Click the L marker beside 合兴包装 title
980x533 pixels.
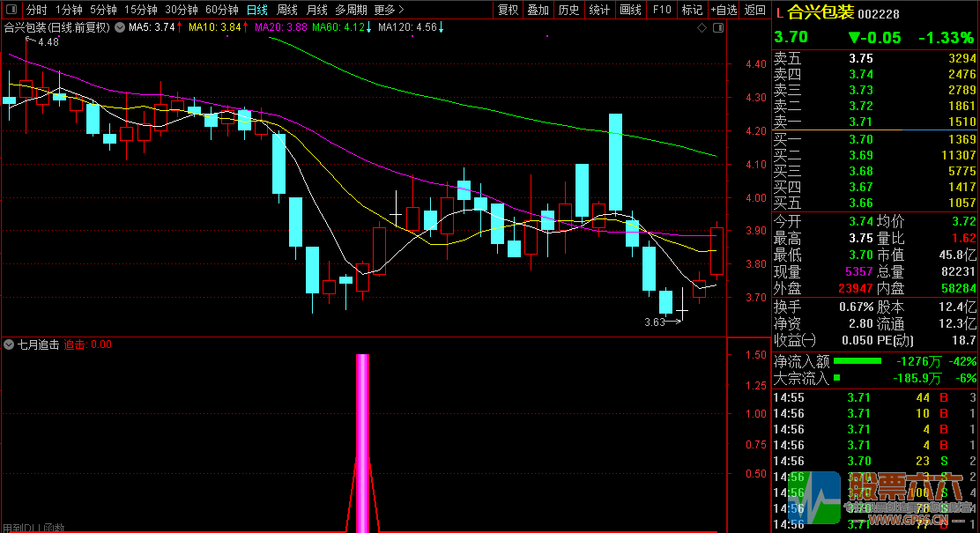[x=779, y=12]
